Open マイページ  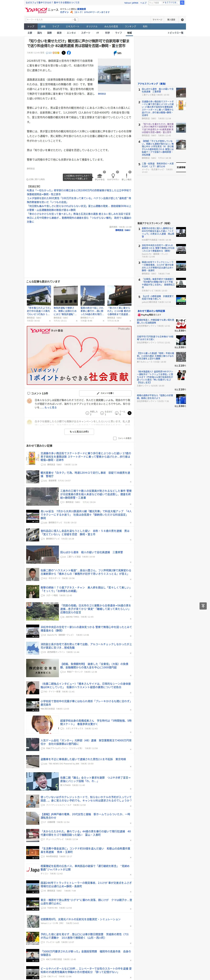tap(157, 19)
